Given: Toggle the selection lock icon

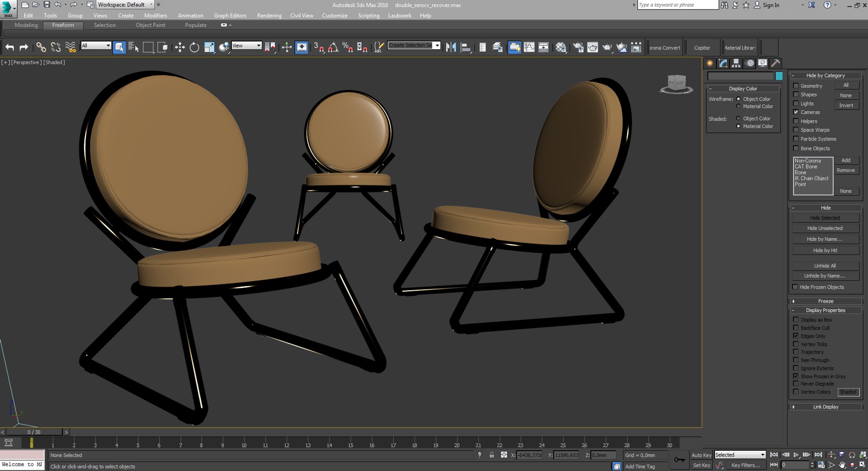Looking at the screenshot, I should pos(491,455).
